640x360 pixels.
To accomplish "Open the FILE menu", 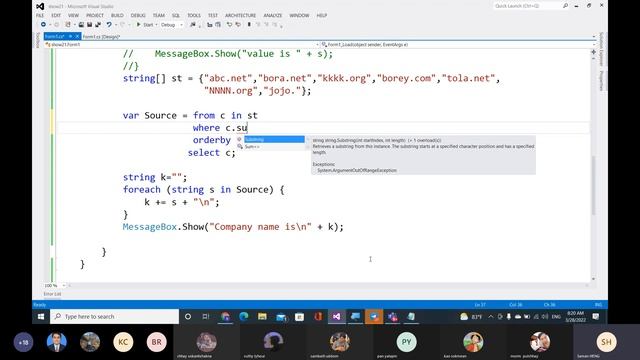I will click(40, 16).
